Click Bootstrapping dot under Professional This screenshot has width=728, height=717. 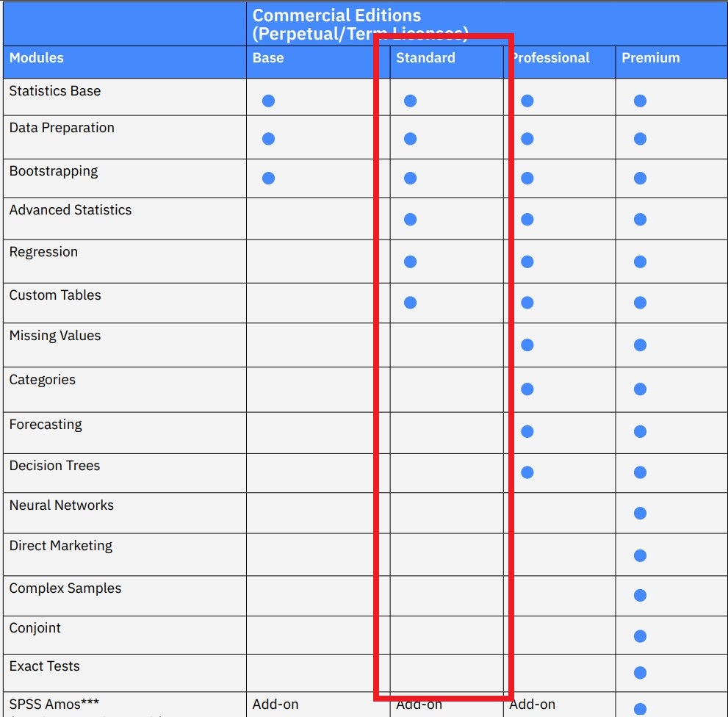(527, 179)
